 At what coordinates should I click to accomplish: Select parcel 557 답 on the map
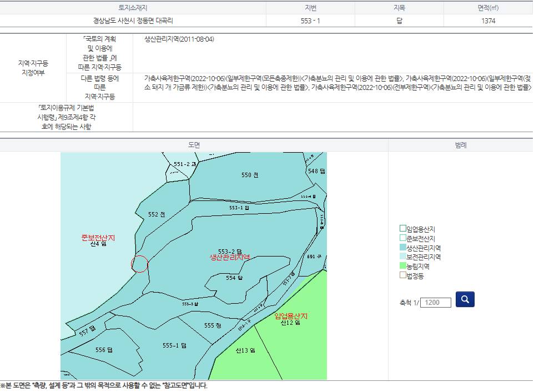pos(88,331)
